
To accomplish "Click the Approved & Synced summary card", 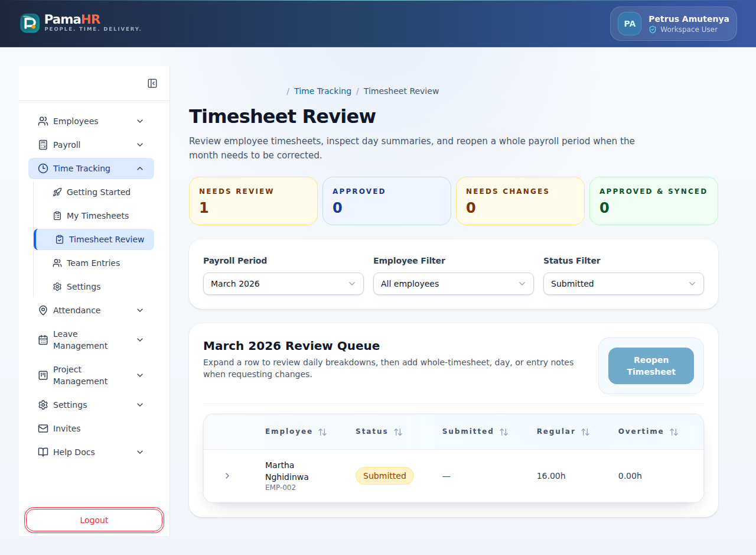I will click(x=654, y=201).
